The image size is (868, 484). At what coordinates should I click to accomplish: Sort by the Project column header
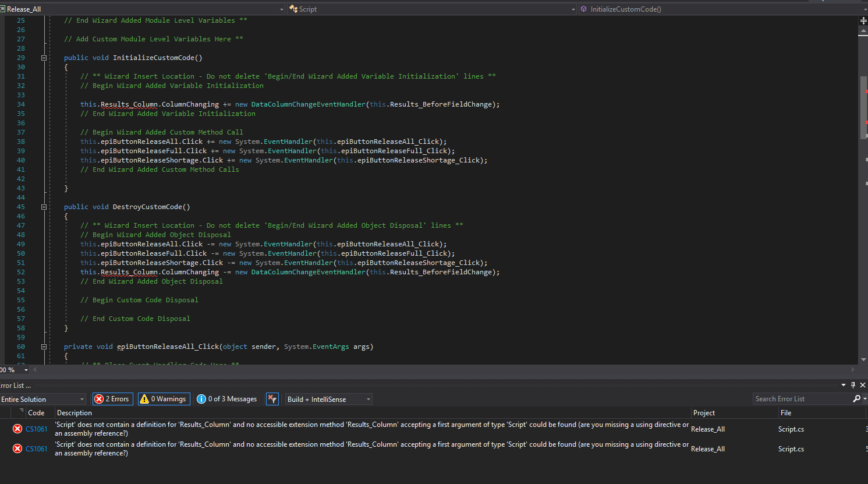tap(704, 412)
